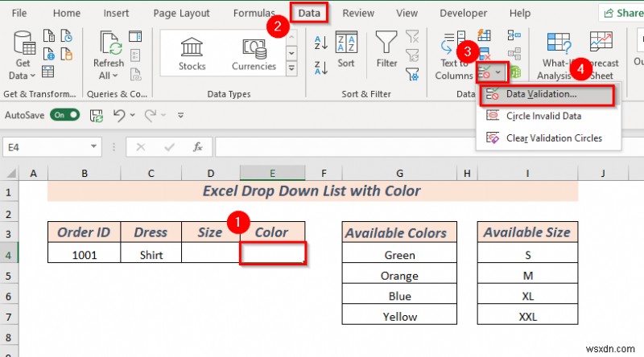Viewport: 644px width, 357px height.
Task: Open the Formulas ribbon tab
Action: click(x=254, y=14)
